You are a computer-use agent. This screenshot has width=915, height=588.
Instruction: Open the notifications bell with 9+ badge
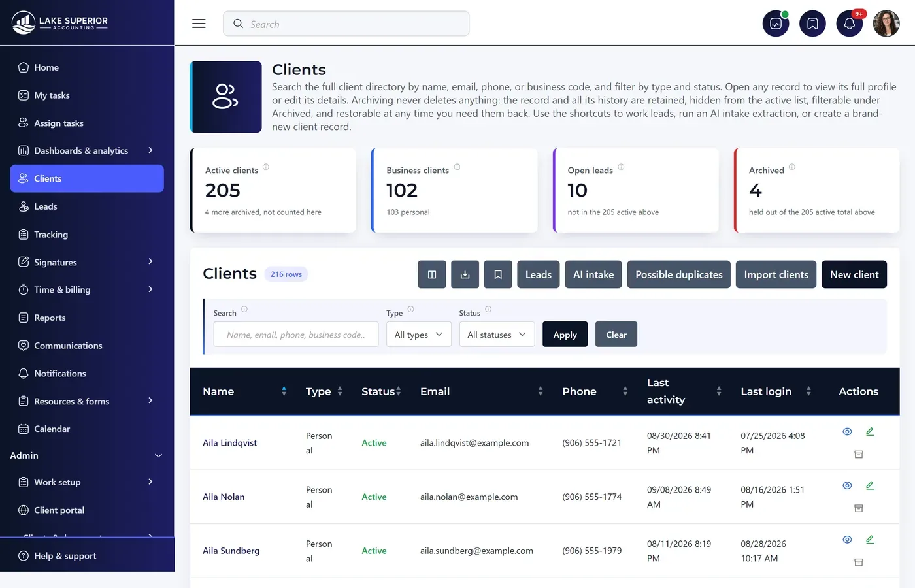point(850,24)
